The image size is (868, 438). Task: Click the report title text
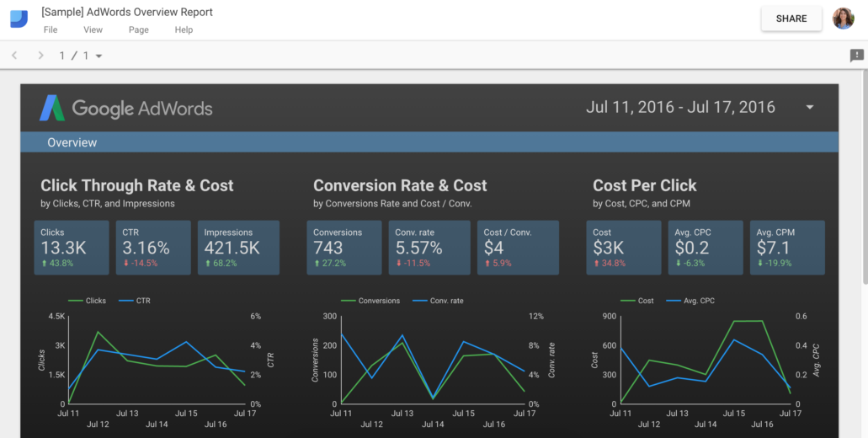point(127,12)
